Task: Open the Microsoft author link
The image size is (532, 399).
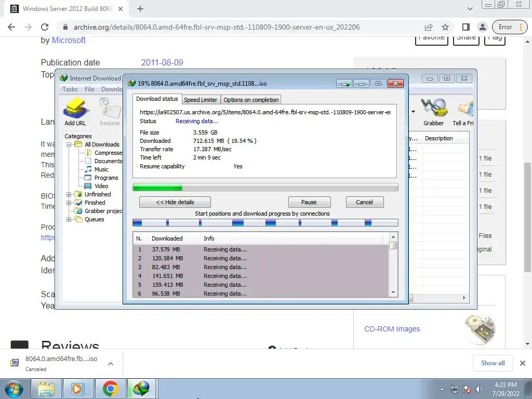Action: tap(69, 40)
